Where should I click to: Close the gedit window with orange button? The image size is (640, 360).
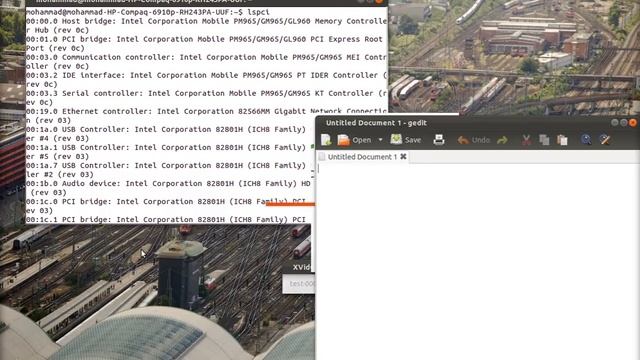[633, 122]
